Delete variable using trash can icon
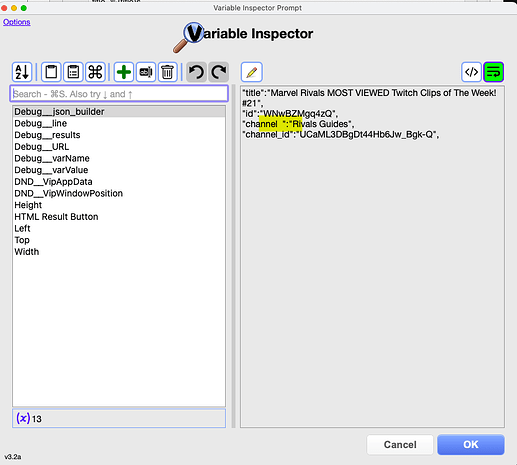517x465 pixels. click(x=167, y=72)
